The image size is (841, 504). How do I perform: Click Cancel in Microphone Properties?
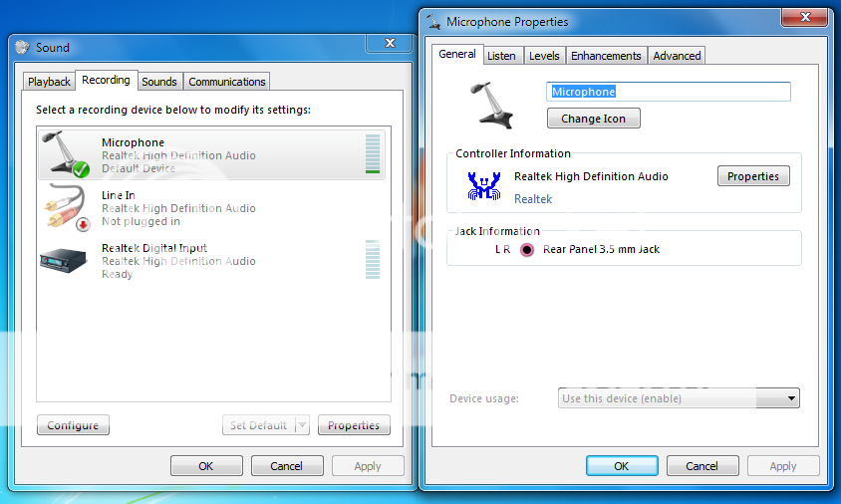[x=702, y=466]
